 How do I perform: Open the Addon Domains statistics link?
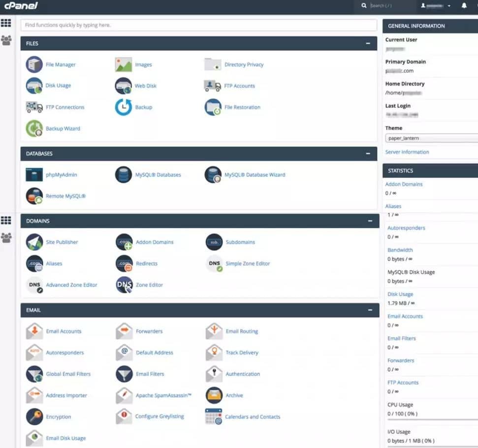point(404,184)
